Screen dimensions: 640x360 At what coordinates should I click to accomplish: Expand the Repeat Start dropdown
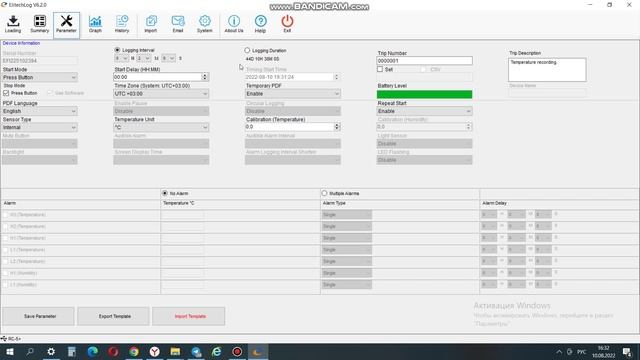coord(424,111)
